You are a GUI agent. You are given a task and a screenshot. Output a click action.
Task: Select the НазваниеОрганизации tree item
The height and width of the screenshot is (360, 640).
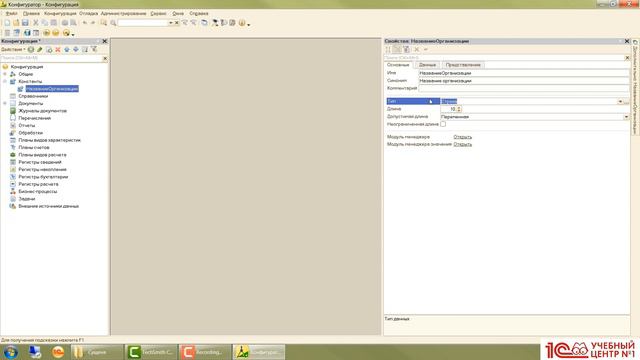(x=52, y=89)
